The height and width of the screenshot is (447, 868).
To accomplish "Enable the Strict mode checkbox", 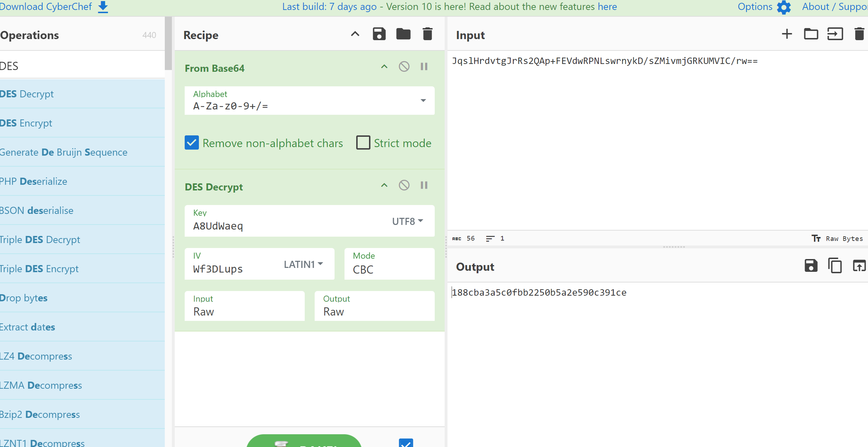I will 363,143.
